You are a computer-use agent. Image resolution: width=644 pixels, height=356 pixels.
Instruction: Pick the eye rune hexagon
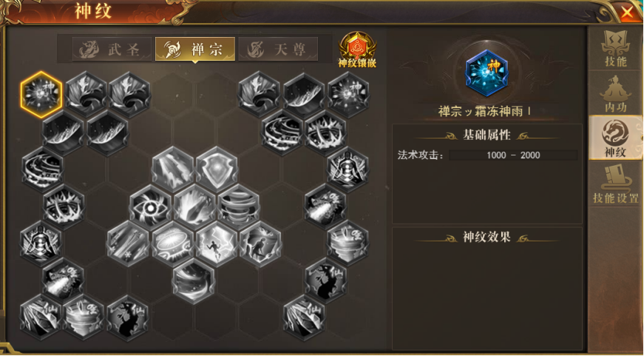[151, 207]
